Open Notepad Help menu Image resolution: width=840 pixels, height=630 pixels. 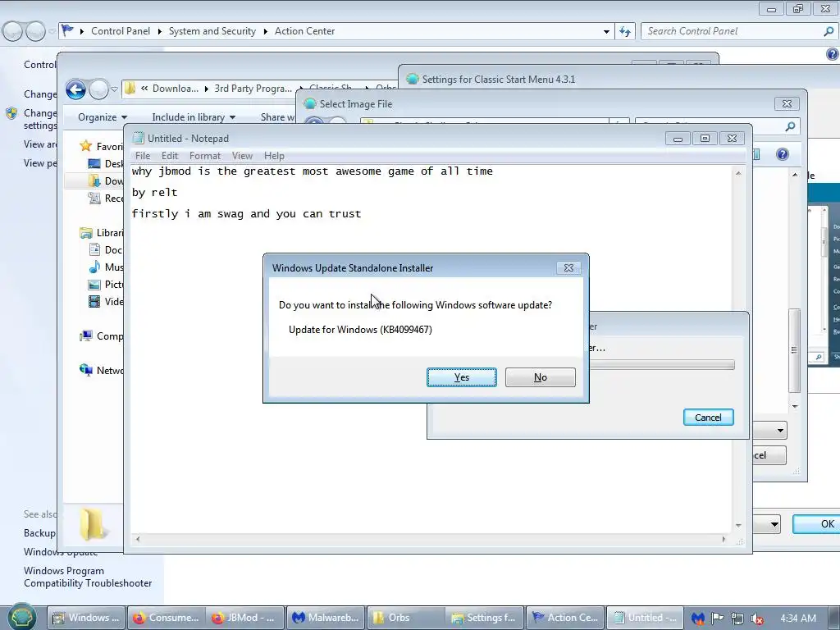(274, 156)
